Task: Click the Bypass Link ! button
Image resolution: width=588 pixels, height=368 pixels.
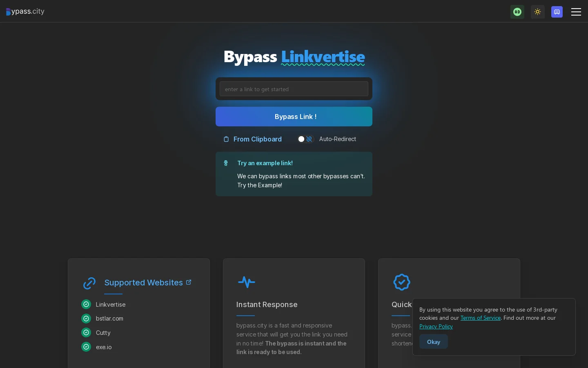Action: (294, 117)
